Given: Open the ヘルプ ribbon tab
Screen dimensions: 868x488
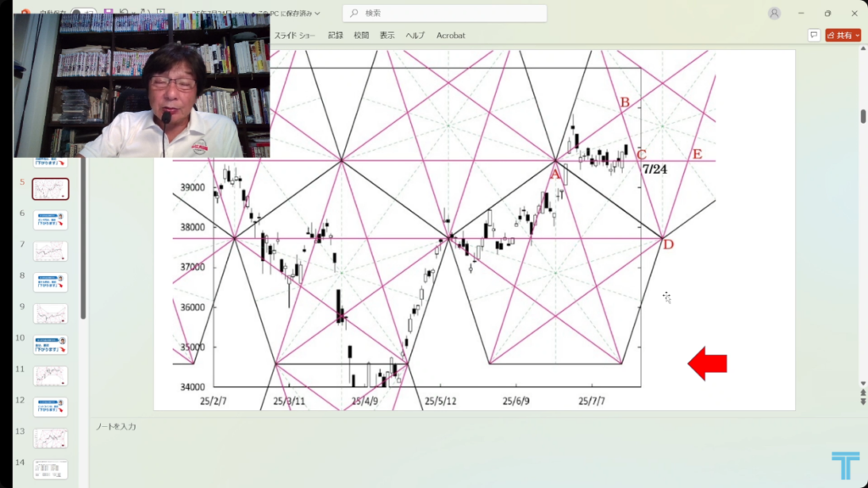Looking at the screenshot, I should coord(415,36).
